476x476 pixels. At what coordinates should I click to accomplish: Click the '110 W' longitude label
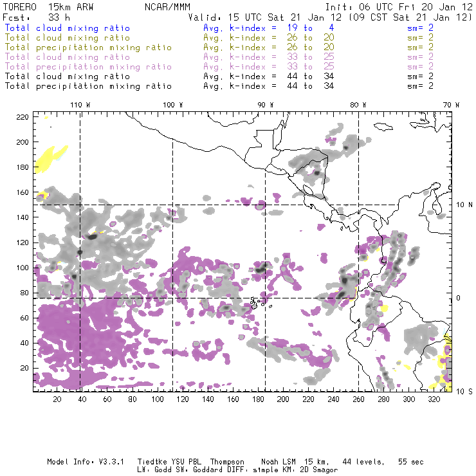[80, 105]
